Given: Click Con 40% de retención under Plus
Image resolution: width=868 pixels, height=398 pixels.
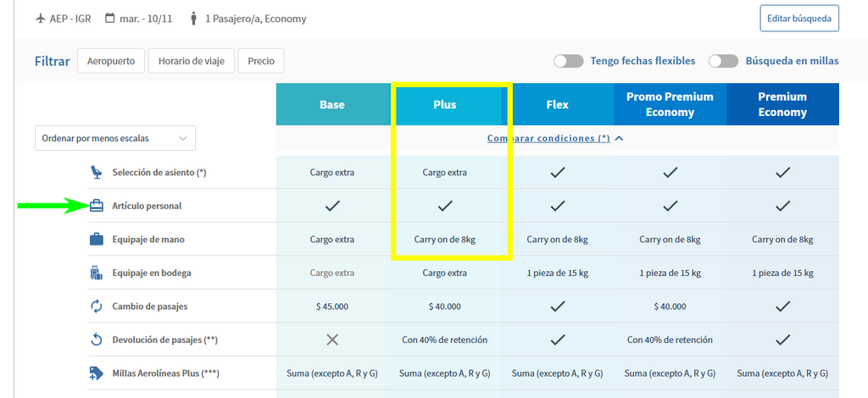Looking at the screenshot, I should click(444, 340).
